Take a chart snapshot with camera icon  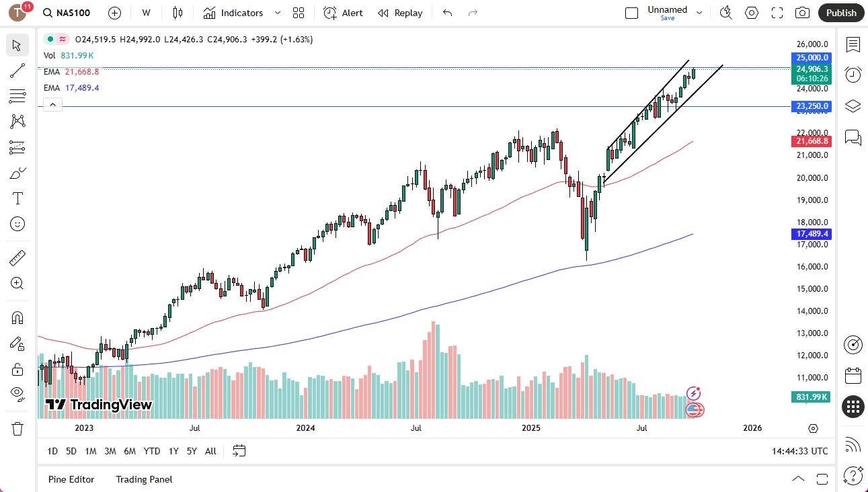tap(802, 13)
